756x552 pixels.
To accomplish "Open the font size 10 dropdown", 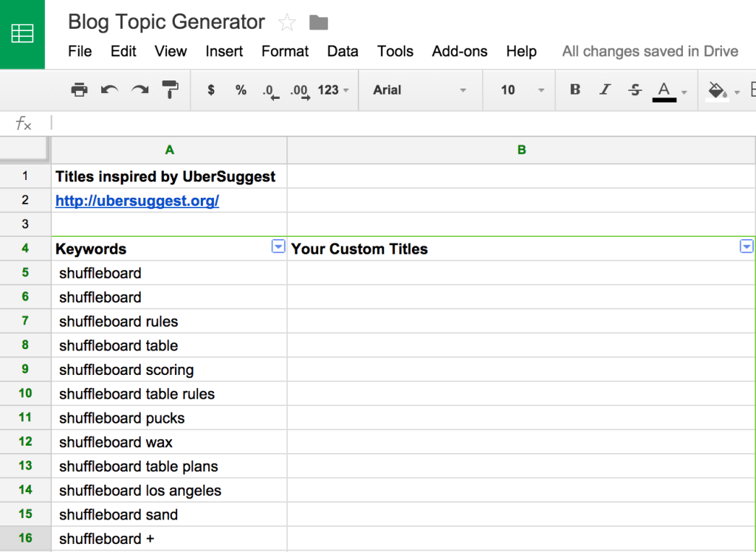I will (x=522, y=90).
